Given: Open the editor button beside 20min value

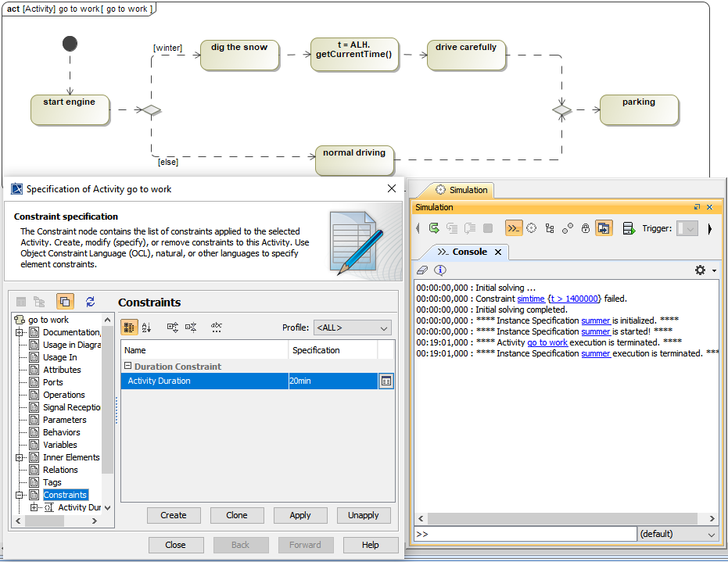Looking at the screenshot, I should [x=386, y=381].
